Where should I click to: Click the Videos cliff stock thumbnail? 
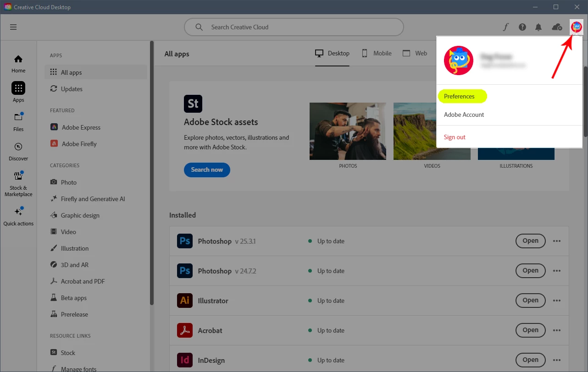pyautogui.click(x=432, y=131)
